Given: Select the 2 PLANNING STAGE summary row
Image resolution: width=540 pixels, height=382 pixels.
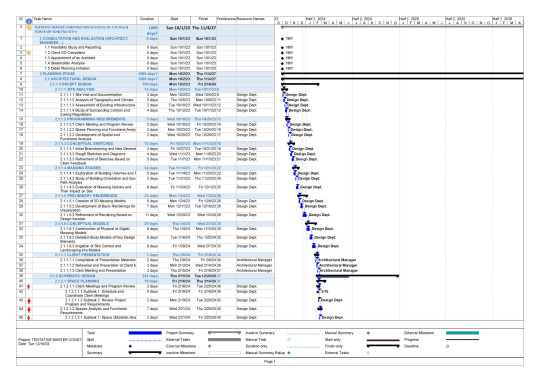Looking at the screenshot, I should pos(145,74).
